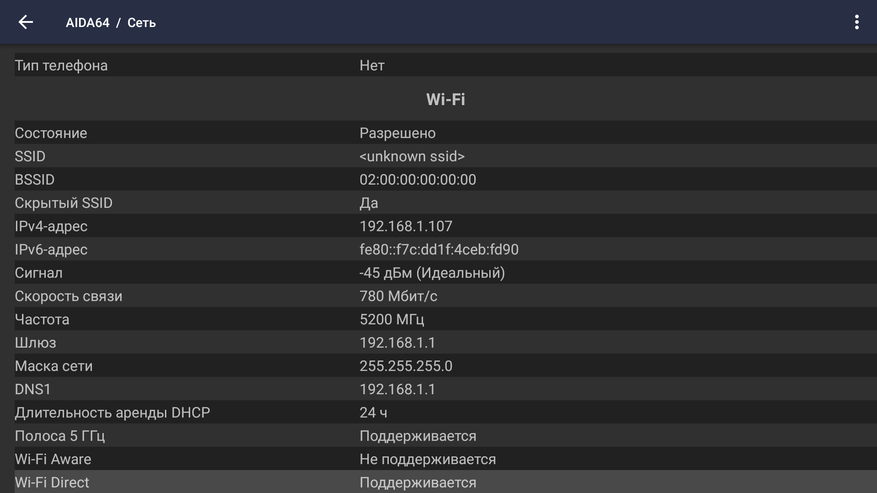Select the Частота 5200 МГц row
Viewport: 877px width, 493px height.
pos(438,320)
